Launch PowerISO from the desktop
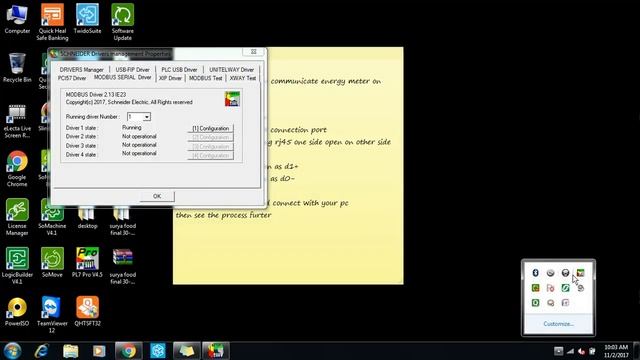This screenshot has width=640, height=360. [17, 312]
